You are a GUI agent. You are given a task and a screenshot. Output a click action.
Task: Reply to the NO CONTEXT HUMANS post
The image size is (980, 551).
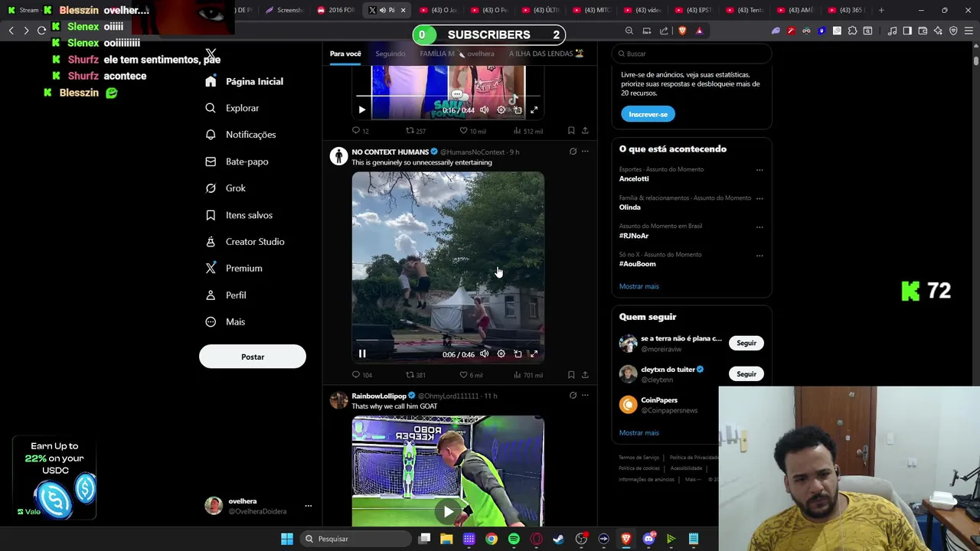(x=361, y=375)
